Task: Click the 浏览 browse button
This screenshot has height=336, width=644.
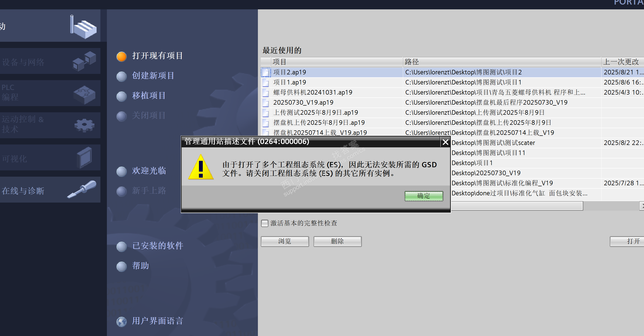Action: [285, 241]
